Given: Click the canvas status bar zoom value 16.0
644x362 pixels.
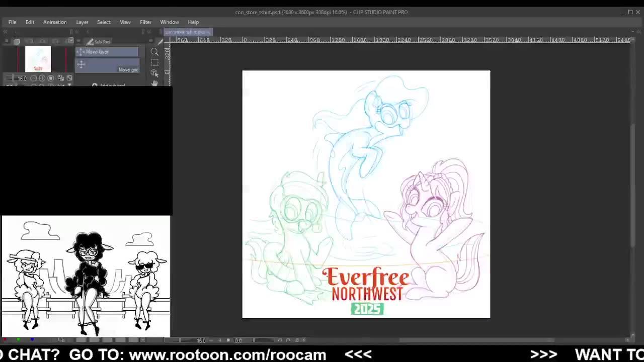Looking at the screenshot, I should [201, 340].
